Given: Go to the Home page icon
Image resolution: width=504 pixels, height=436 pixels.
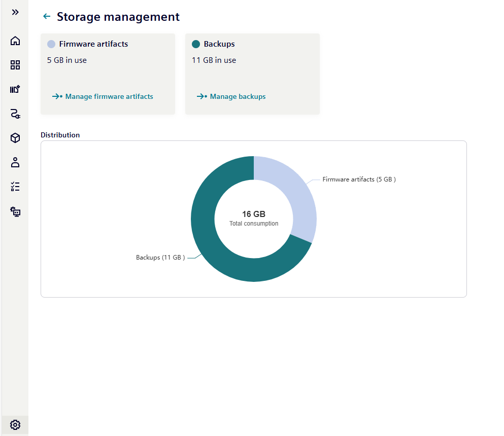Looking at the screenshot, I should click(15, 41).
